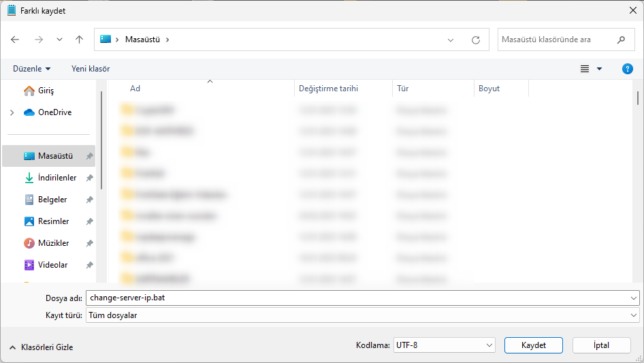Select the Müzikler sidebar folder
Screen dimensions: 644x363
pos(53,243)
